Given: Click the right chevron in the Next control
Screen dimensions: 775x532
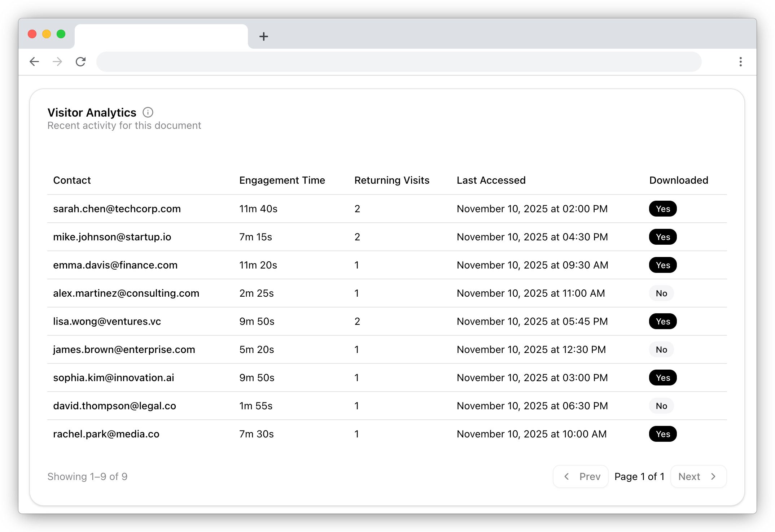Looking at the screenshot, I should pos(713,476).
